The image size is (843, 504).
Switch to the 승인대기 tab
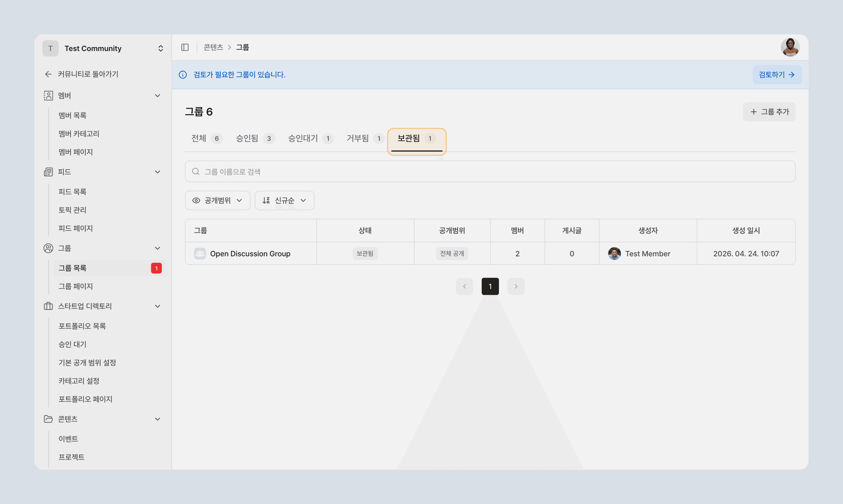pos(310,139)
